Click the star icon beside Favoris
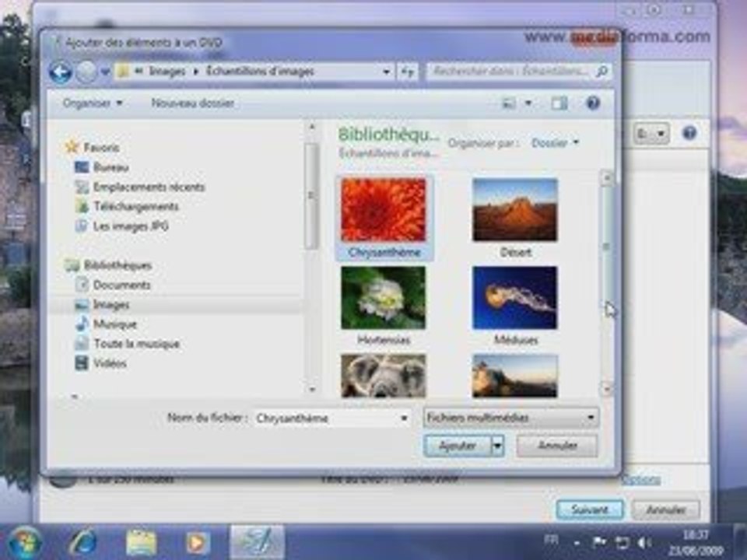This screenshot has height=560, width=747. 72,147
